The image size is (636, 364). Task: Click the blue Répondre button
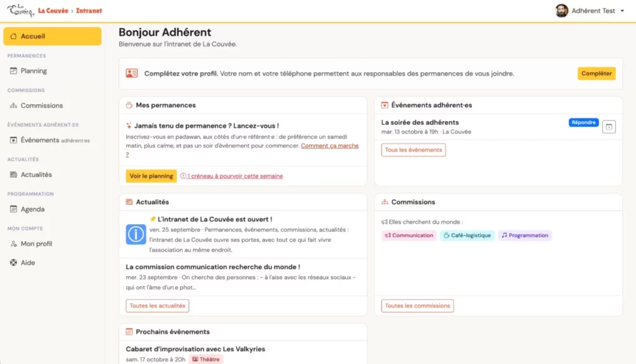point(583,122)
